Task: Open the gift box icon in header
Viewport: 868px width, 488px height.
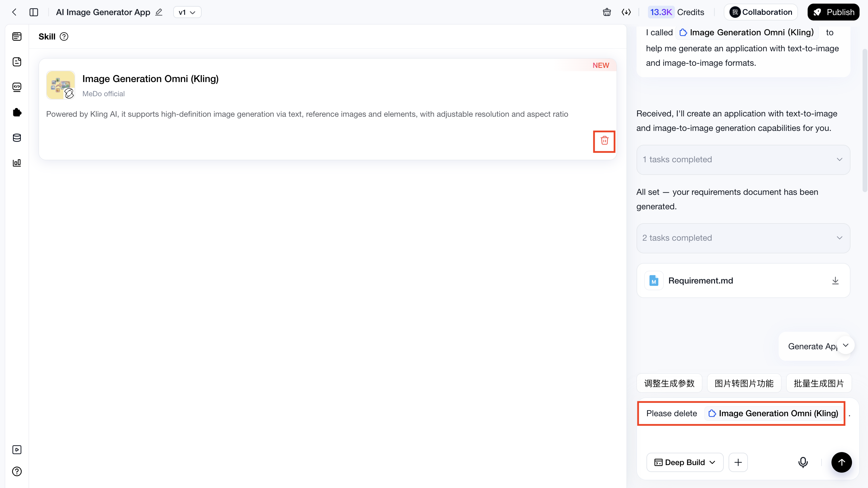Action: pos(607,12)
